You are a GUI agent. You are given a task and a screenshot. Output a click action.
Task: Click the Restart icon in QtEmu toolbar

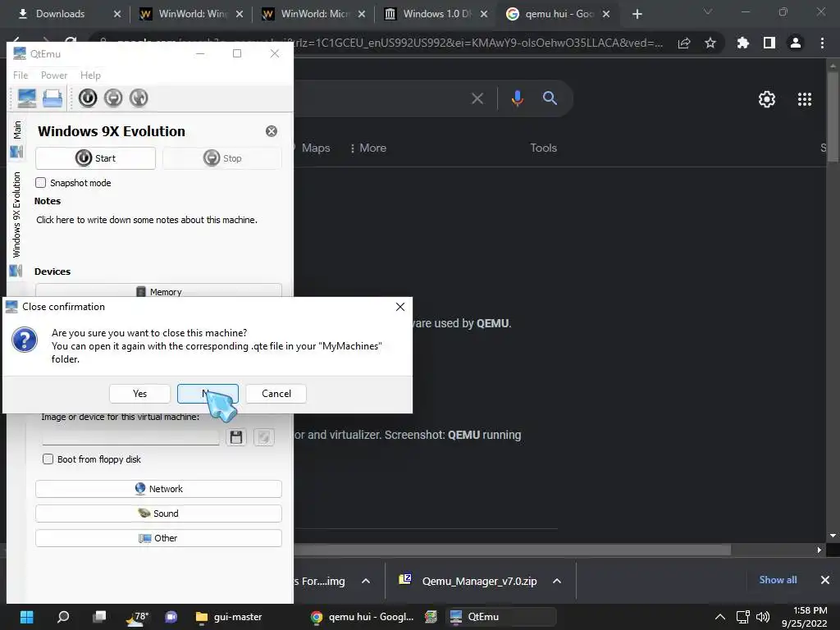tap(138, 98)
